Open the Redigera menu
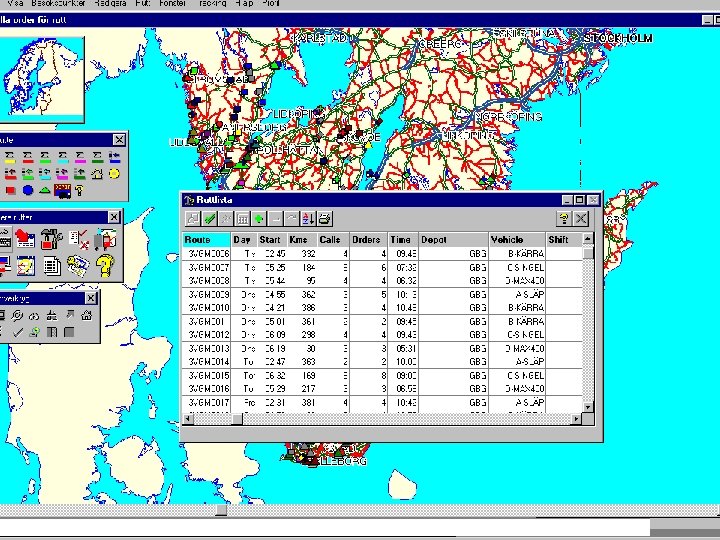Viewport: 720px width, 540px height. [x=111, y=5]
